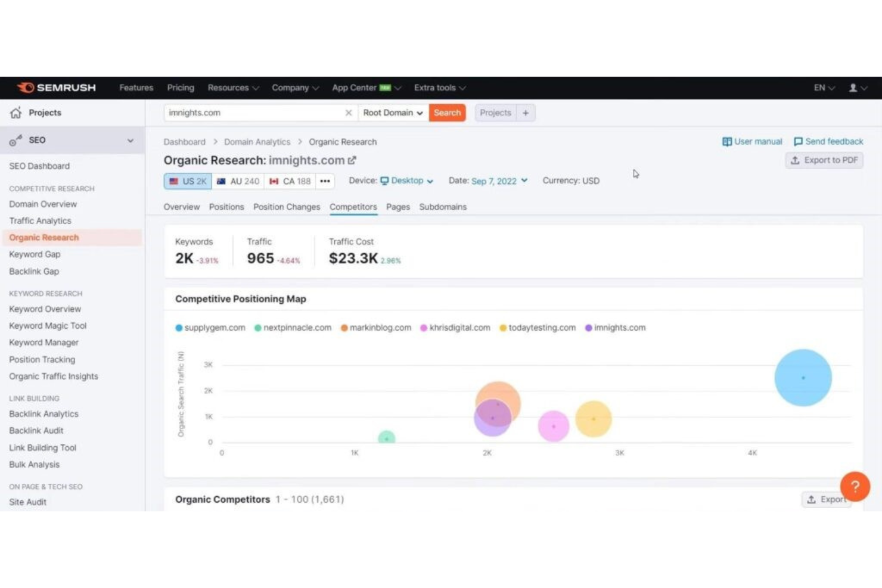Screen dimensions: 882x588
Task: Toggle nextpinnacle.com legend item
Action: (x=293, y=328)
